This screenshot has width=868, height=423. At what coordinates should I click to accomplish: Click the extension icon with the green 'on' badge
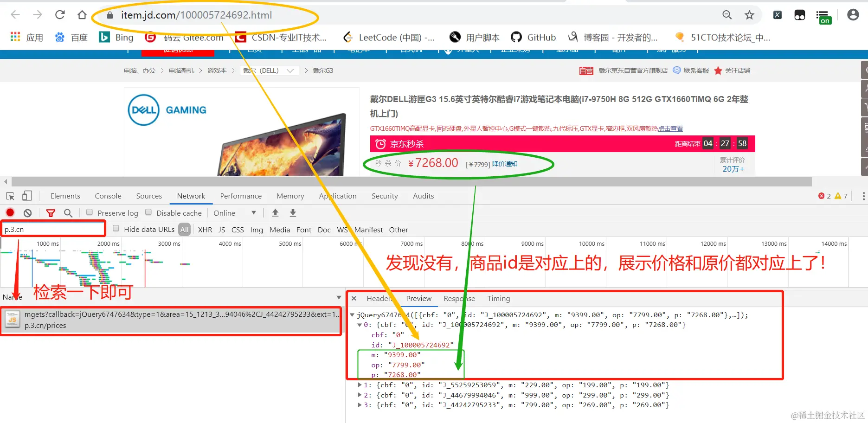(x=823, y=17)
